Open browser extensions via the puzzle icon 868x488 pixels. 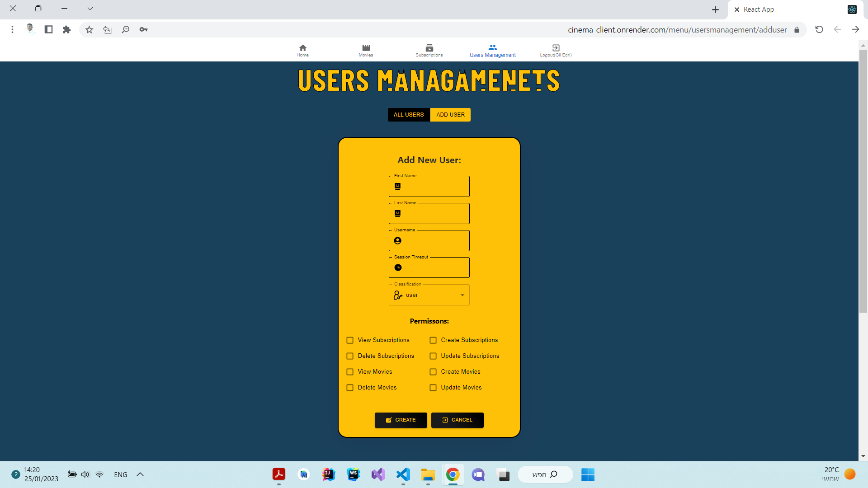(x=66, y=29)
